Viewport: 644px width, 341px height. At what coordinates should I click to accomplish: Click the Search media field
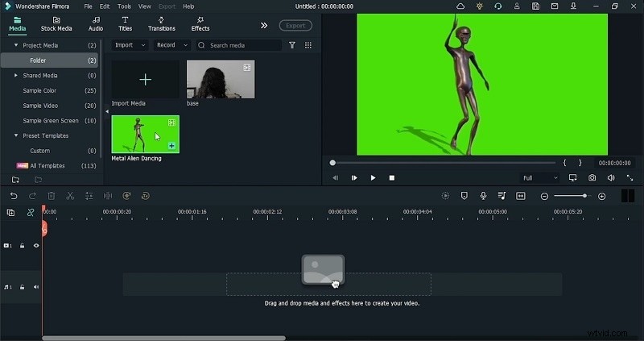point(238,45)
